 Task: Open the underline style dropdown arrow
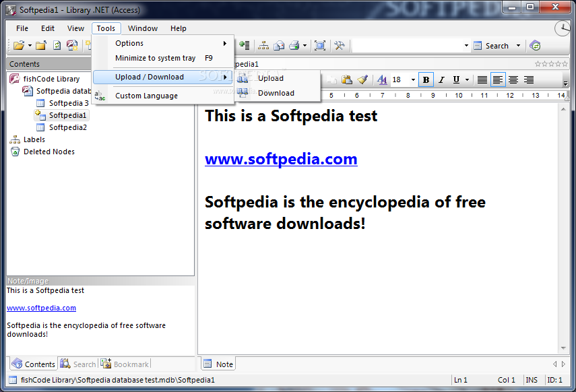pyautogui.click(x=467, y=79)
